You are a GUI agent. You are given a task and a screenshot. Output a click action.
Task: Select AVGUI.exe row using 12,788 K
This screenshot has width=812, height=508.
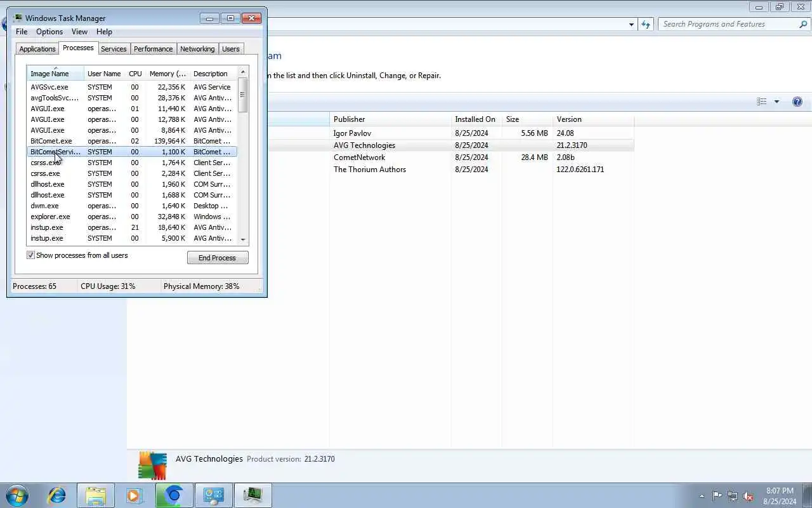pos(132,119)
